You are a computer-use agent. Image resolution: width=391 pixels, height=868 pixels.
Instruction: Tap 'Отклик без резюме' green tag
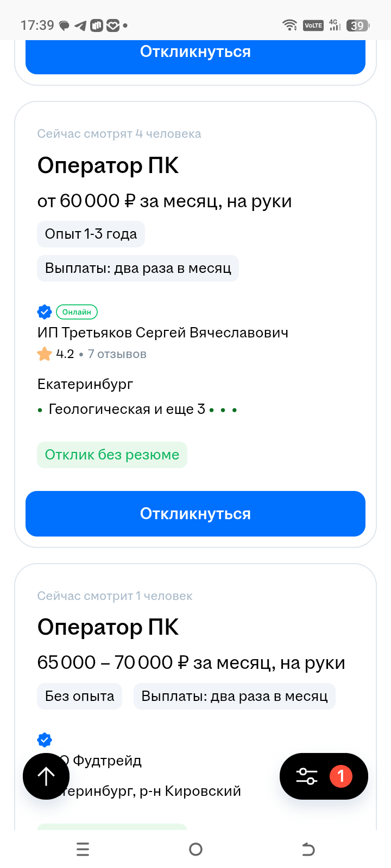[112, 455]
